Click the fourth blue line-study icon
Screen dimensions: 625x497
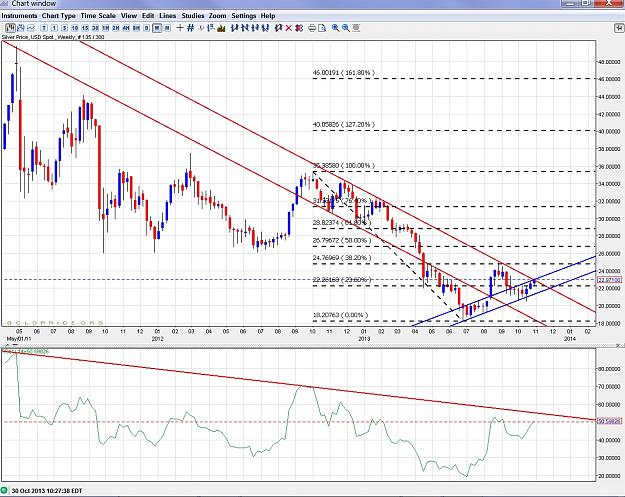[x=265, y=28]
